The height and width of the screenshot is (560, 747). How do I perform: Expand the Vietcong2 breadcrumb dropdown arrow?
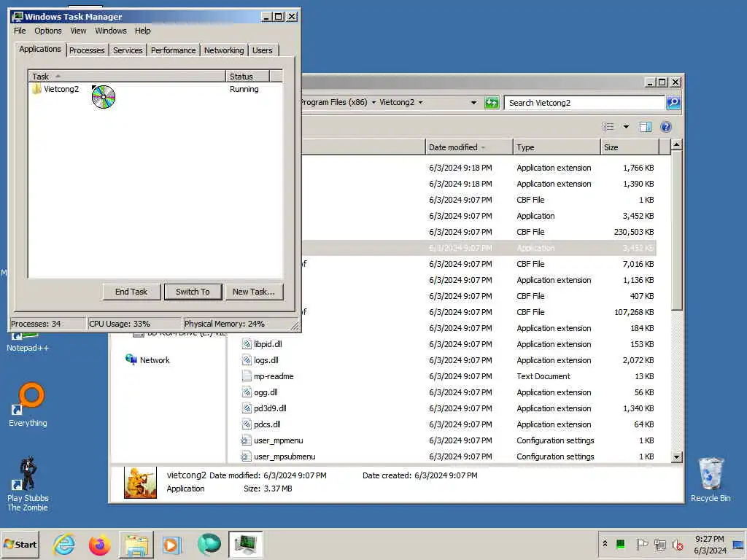point(421,102)
